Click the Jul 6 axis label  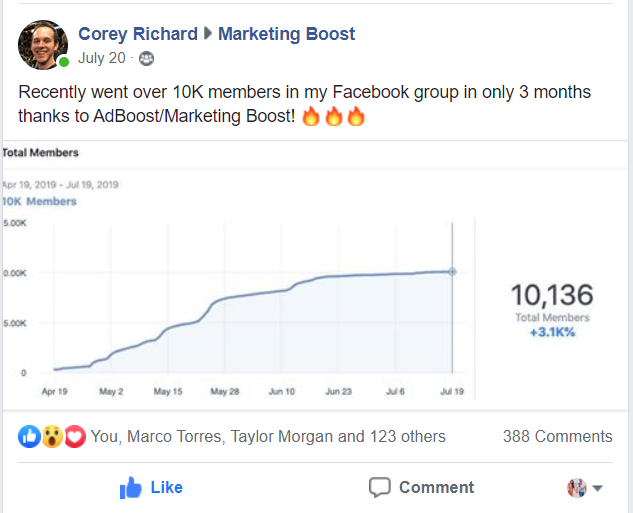(395, 392)
